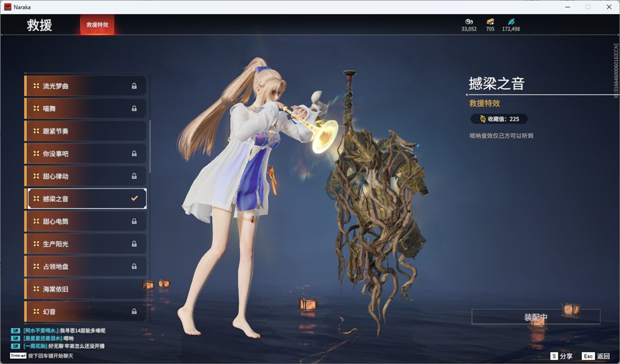Click the 装配中 equip button
The image size is (620, 364).
click(x=536, y=316)
